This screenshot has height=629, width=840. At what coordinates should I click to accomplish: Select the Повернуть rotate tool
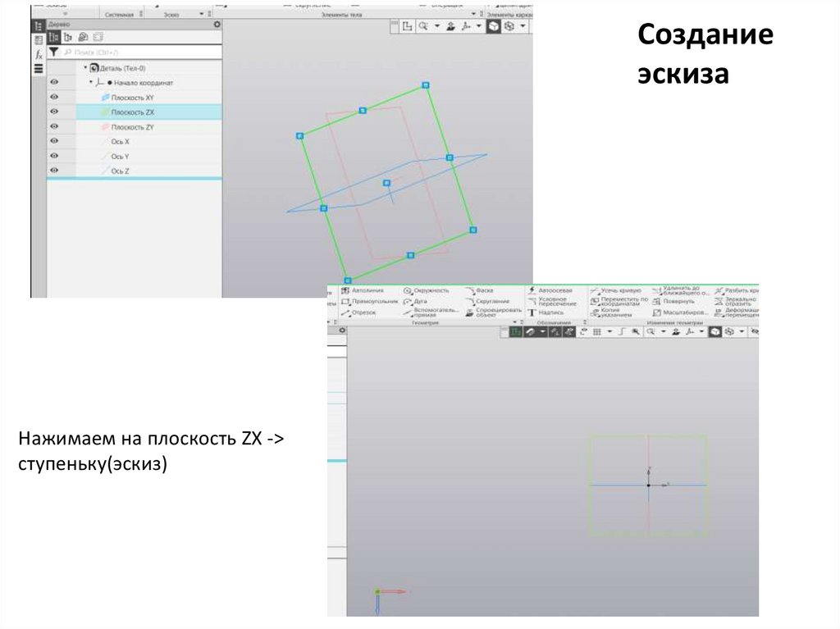tap(673, 302)
